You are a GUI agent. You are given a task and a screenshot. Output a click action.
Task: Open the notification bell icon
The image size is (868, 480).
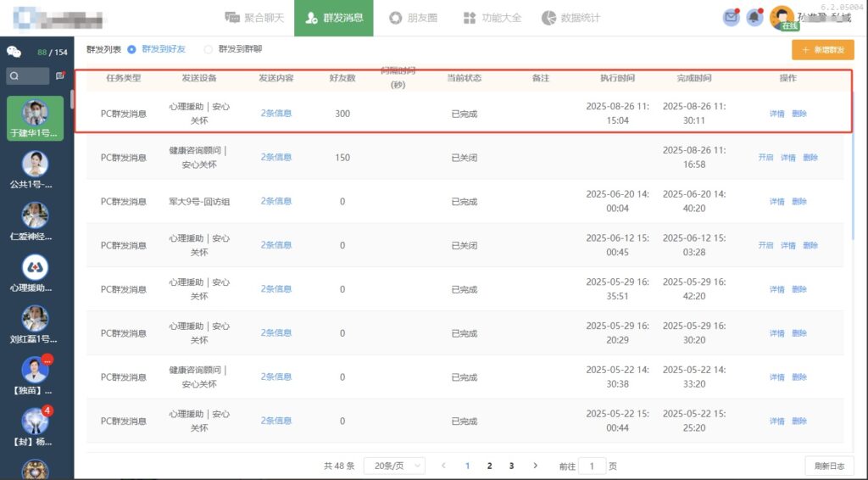tap(754, 18)
